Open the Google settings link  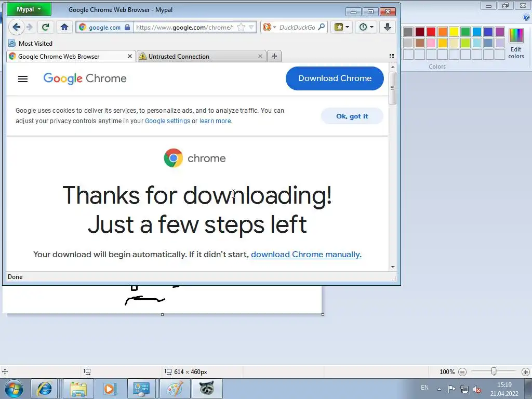click(168, 121)
